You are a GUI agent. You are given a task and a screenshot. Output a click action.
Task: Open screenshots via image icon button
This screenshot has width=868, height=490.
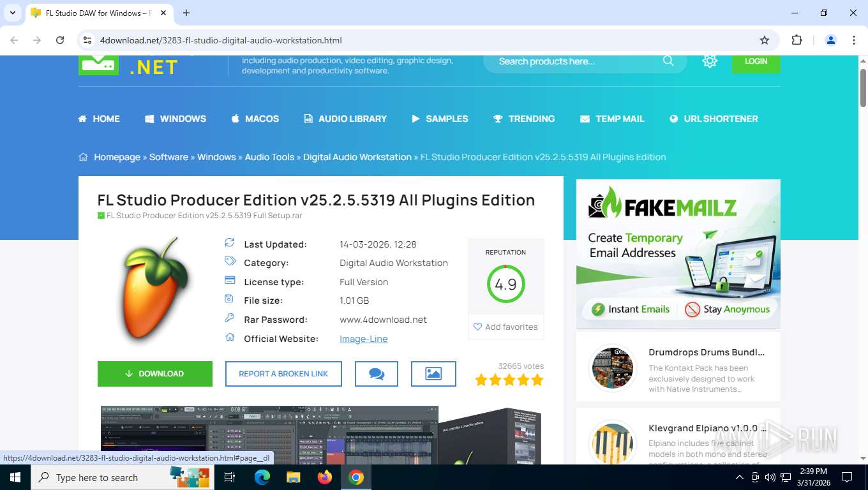433,374
